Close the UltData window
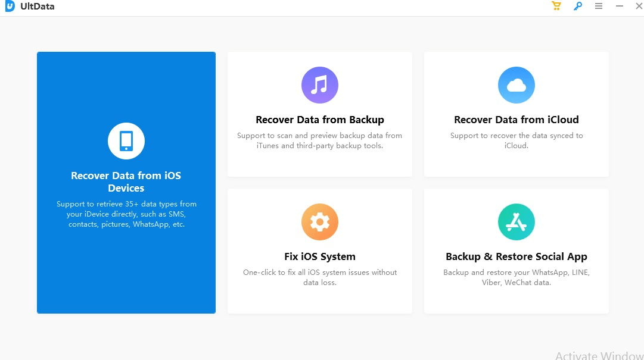Screen dimensions: 644x360 (639, 6)
